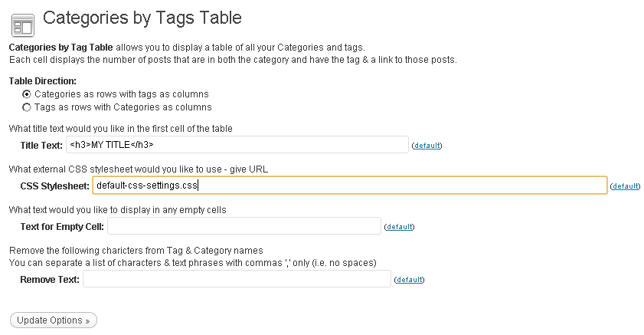The height and width of the screenshot is (335, 644).
Task: Click the bold "Title Text:" label
Action: [x=41, y=145]
